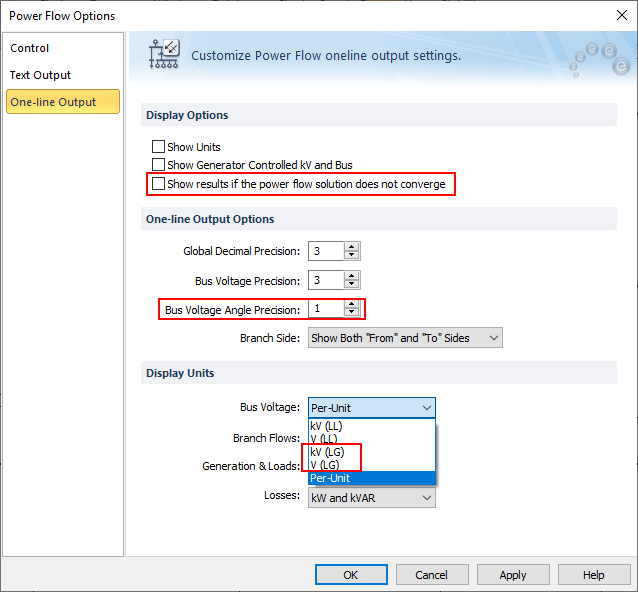Click the Bus Voltage Angle Precision field
The width and height of the screenshot is (638, 592).
point(325,309)
